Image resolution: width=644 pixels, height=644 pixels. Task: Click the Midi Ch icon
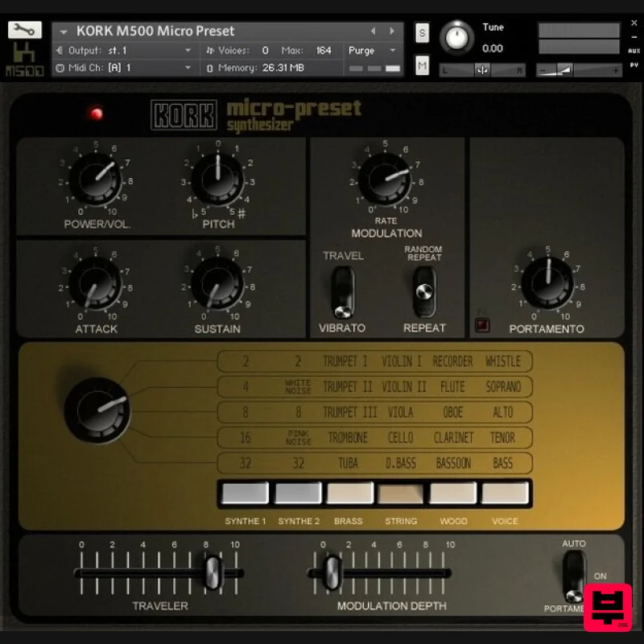pyautogui.click(x=60, y=68)
